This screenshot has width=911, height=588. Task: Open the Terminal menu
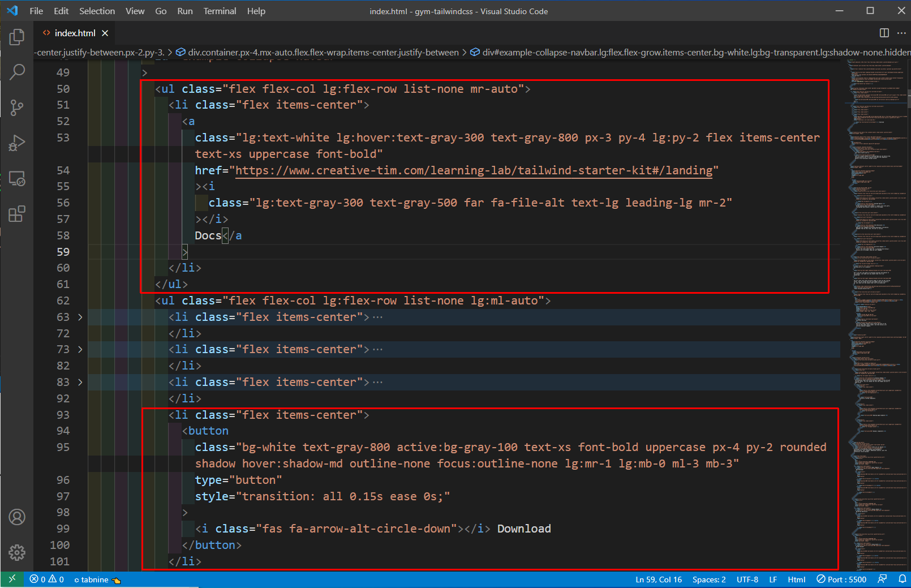click(220, 11)
